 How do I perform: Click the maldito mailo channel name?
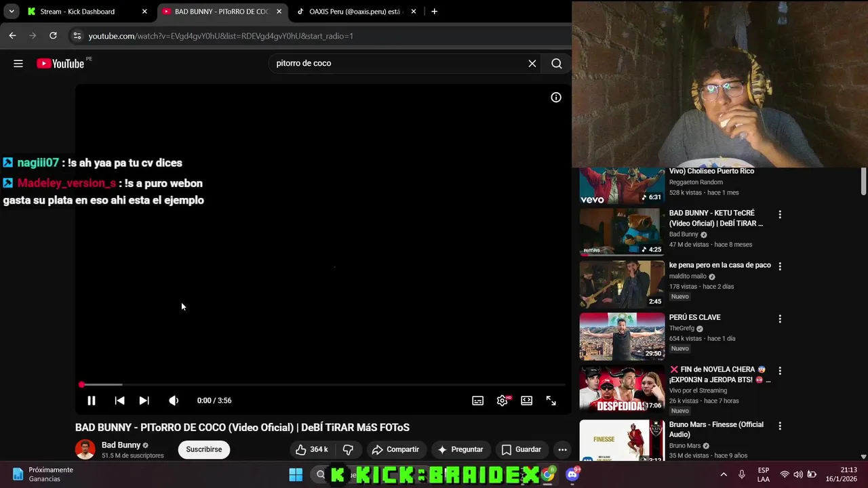688,276
